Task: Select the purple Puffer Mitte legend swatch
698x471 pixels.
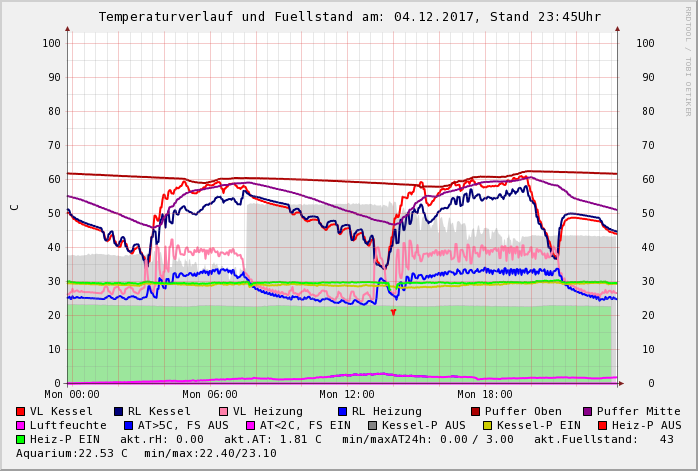Action: coord(588,411)
